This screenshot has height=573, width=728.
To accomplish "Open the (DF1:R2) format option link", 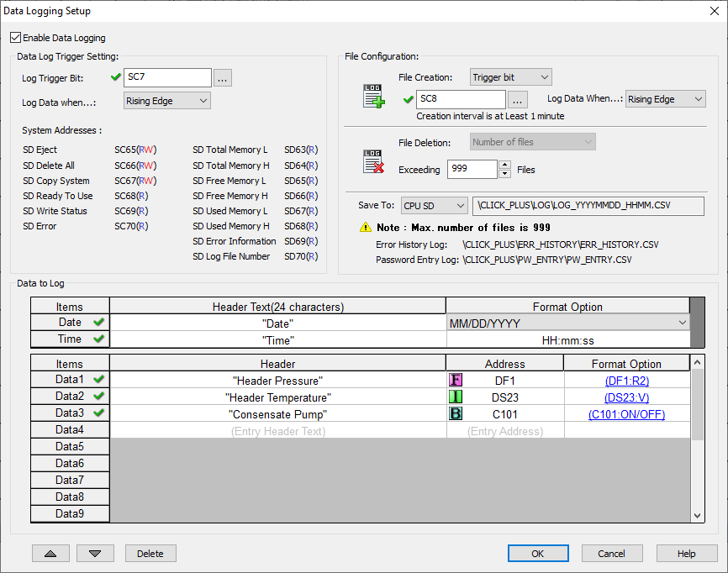I will (626, 381).
